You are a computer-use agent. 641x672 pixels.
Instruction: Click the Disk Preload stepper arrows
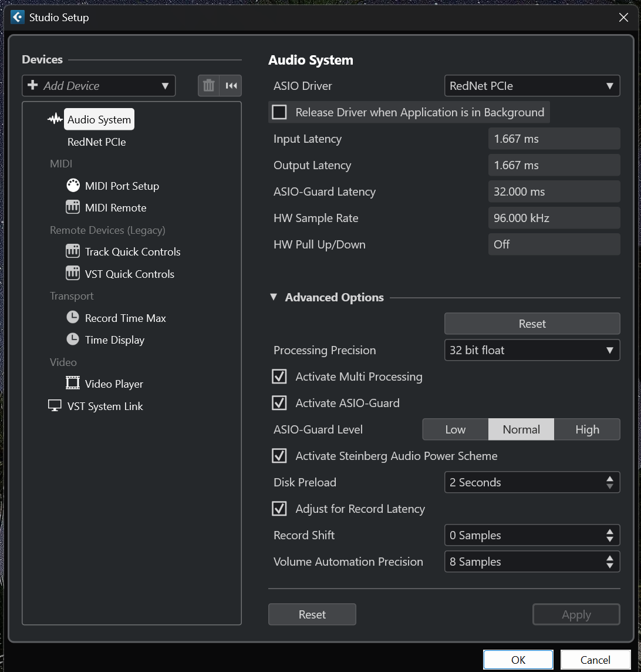coord(610,482)
